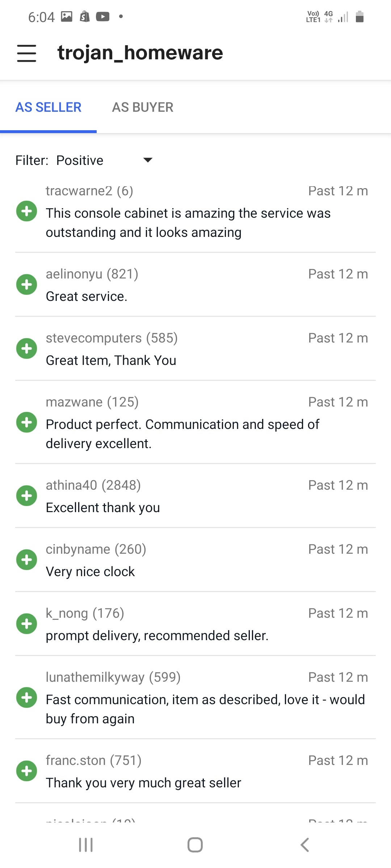Switch to the AS BUYER tab
Viewport: 391px width, 868px height.
(143, 107)
